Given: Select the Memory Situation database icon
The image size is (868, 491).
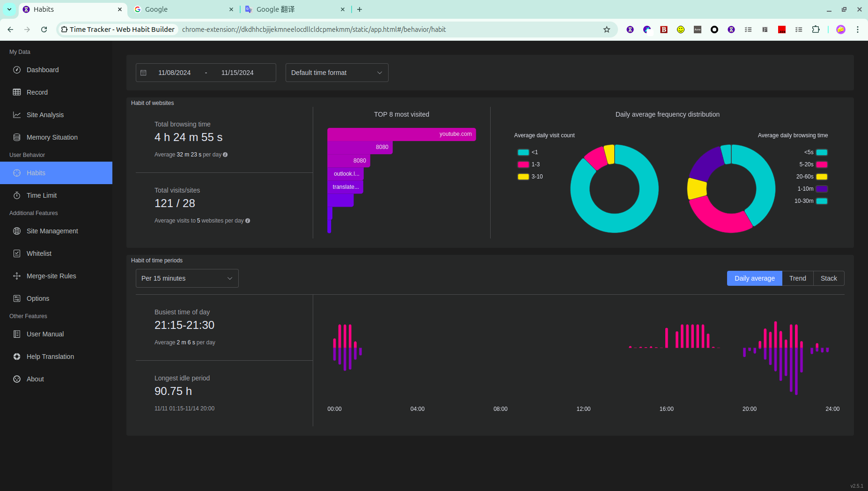Looking at the screenshot, I should click(17, 137).
